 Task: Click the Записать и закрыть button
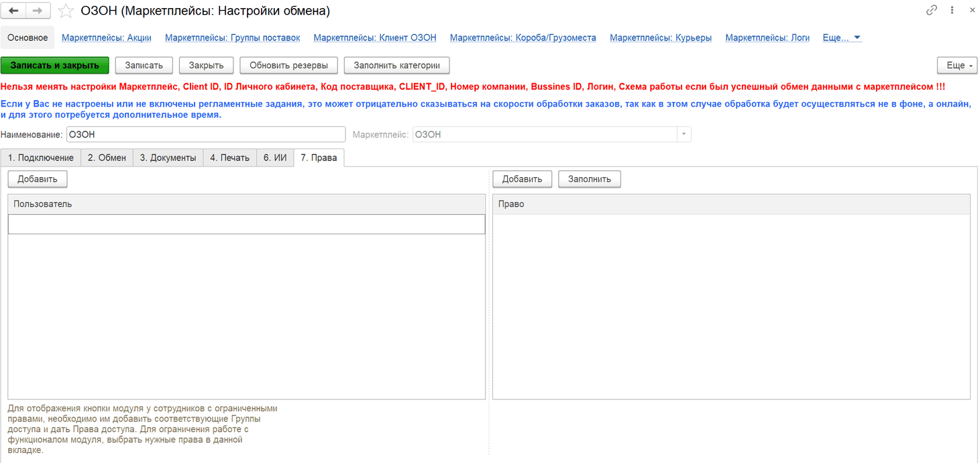click(55, 65)
